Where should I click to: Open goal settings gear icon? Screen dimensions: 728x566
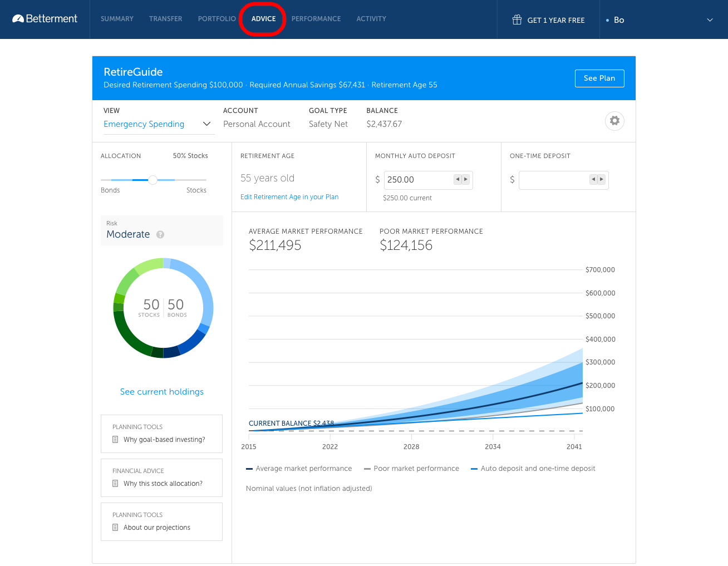(614, 121)
